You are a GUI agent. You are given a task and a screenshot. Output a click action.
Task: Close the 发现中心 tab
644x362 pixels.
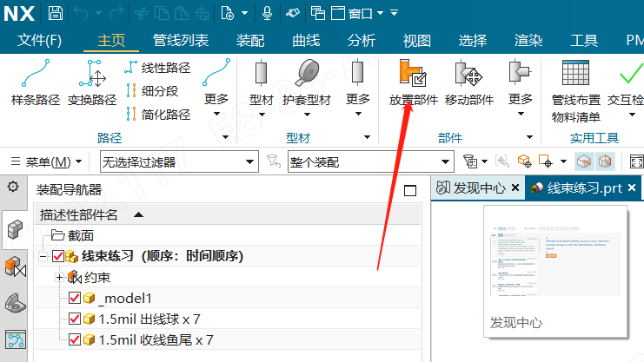[515, 188]
